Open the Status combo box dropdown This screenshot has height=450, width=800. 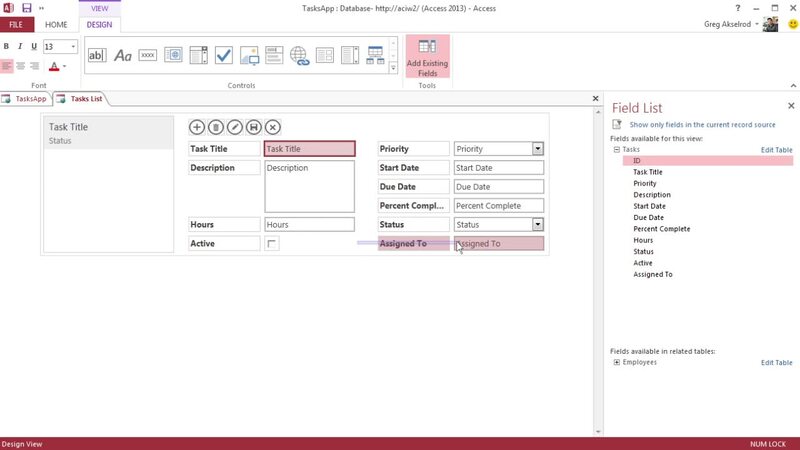coord(538,225)
